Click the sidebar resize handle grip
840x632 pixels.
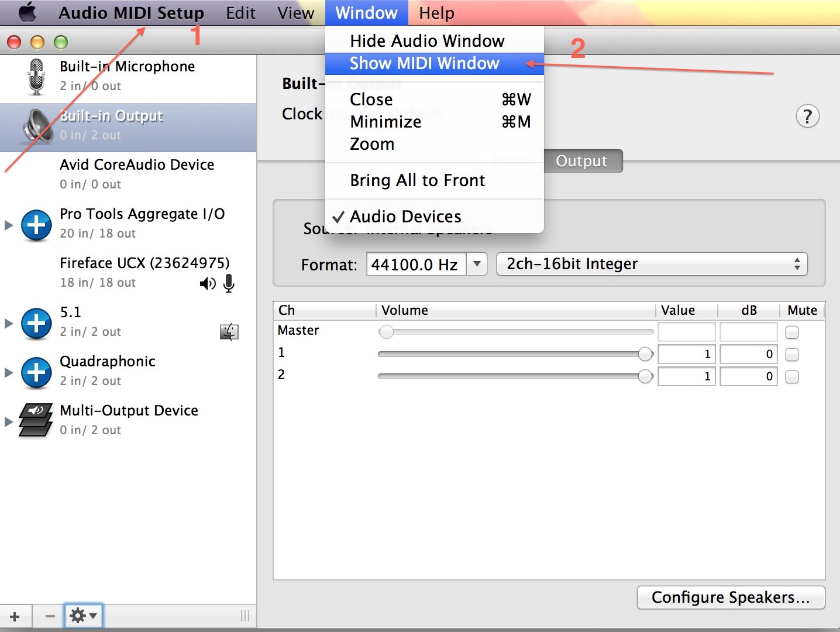pos(245,616)
